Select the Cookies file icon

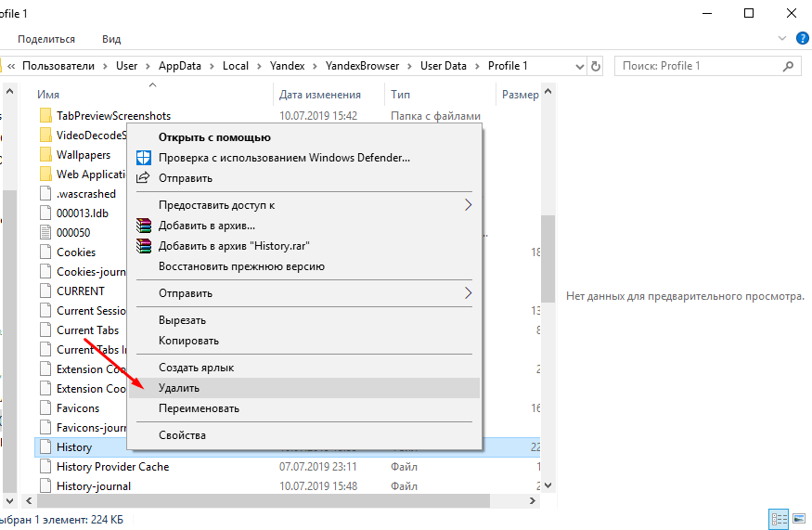click(45, 252)
